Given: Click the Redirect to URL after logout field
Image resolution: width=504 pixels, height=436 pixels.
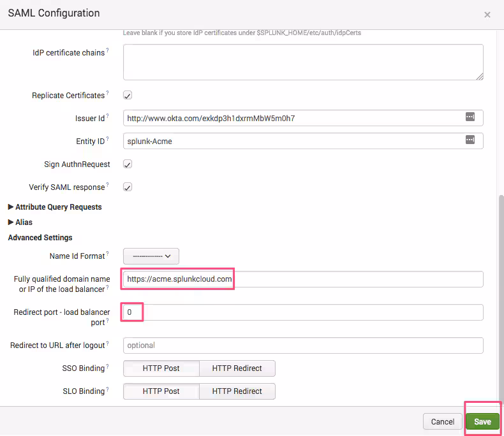Looking at the screenshot, I should click(302, 345).
